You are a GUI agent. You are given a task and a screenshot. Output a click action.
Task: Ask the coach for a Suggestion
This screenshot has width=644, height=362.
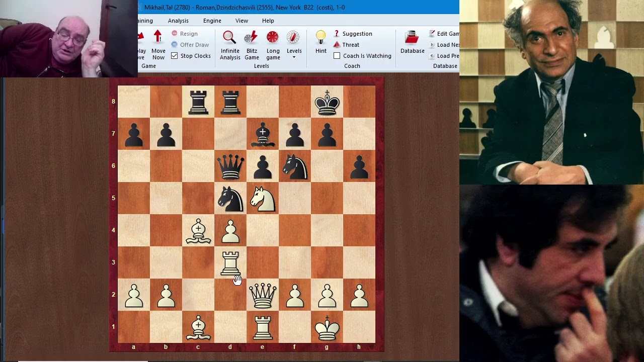pyautogui.click(x=353, y=34)
